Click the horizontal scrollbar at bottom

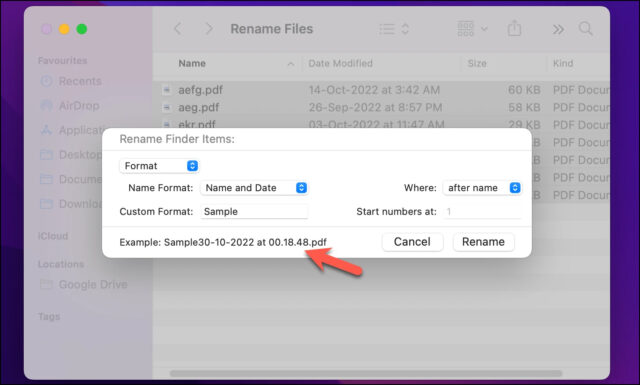pos(366,373)
